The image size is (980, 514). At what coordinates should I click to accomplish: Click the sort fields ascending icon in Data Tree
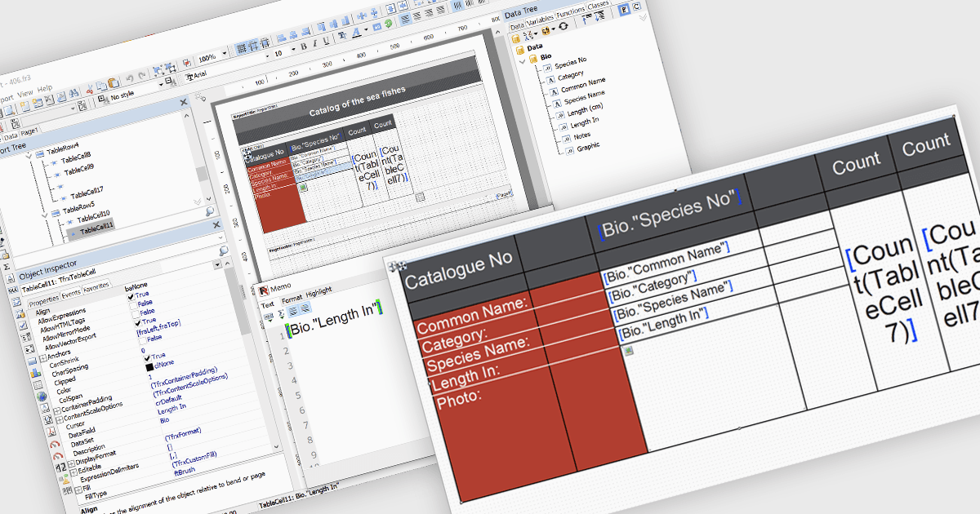[x=586, y=18]
